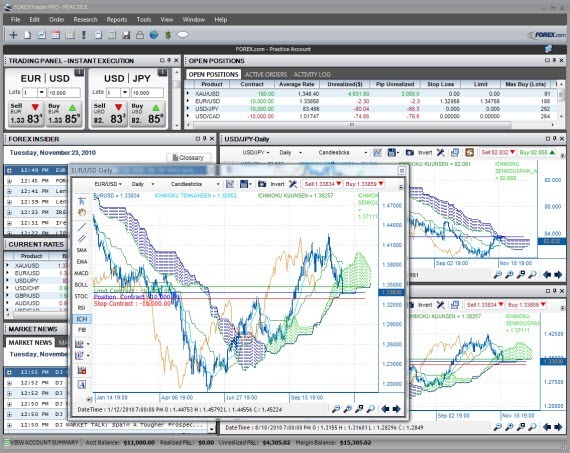
Task: Open chart settings tools icon in EUR/USD chart
Action: click(293, 184)
